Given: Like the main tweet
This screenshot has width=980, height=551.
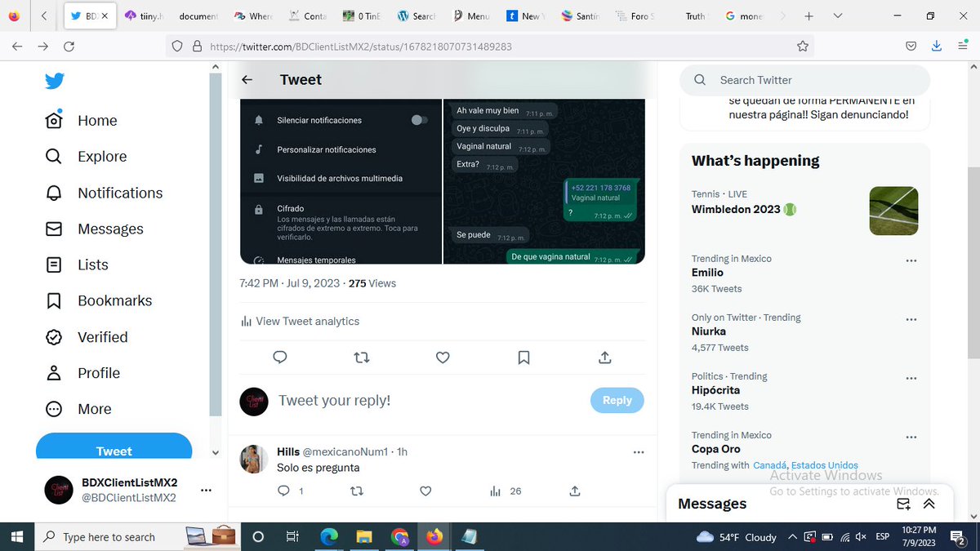Looking at the screenshot, I should (443, 358).
